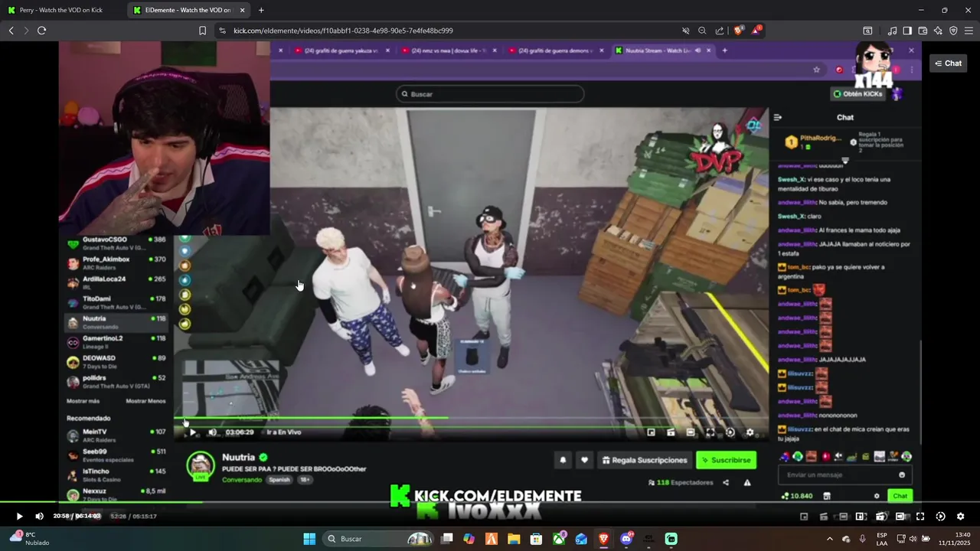Open MeinTV recommended channel
The image size is (980, 551).
(117, 435)
